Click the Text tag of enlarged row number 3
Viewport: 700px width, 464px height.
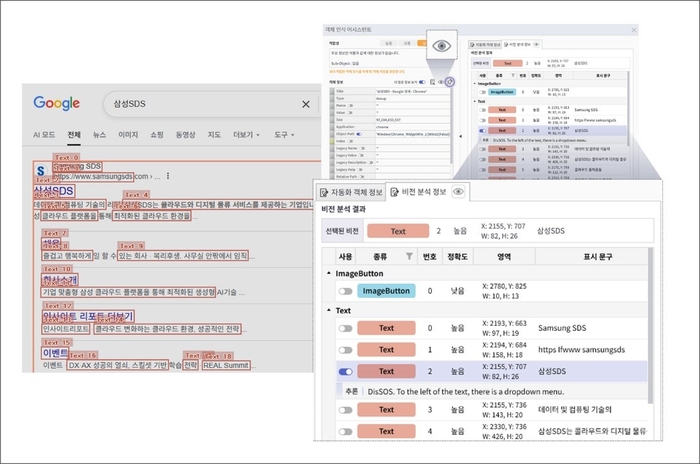(386, 410)
